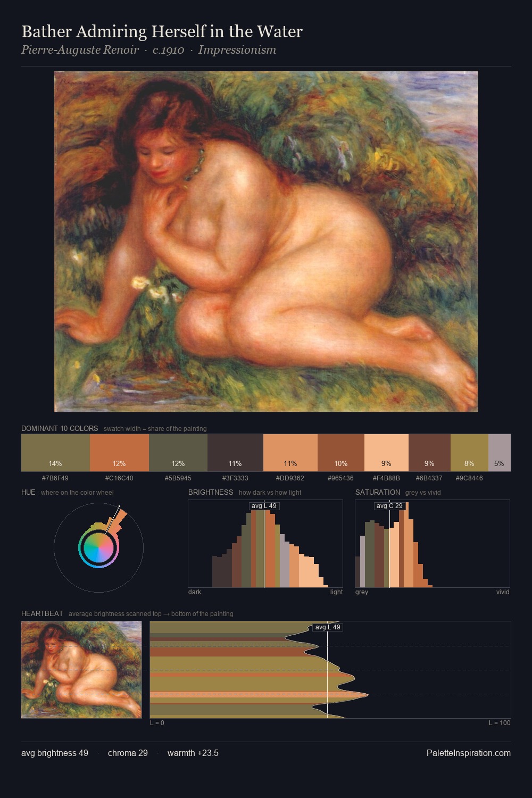
Task: Click 'swatch width = share of the painting' note
Action: pos(155,429)
